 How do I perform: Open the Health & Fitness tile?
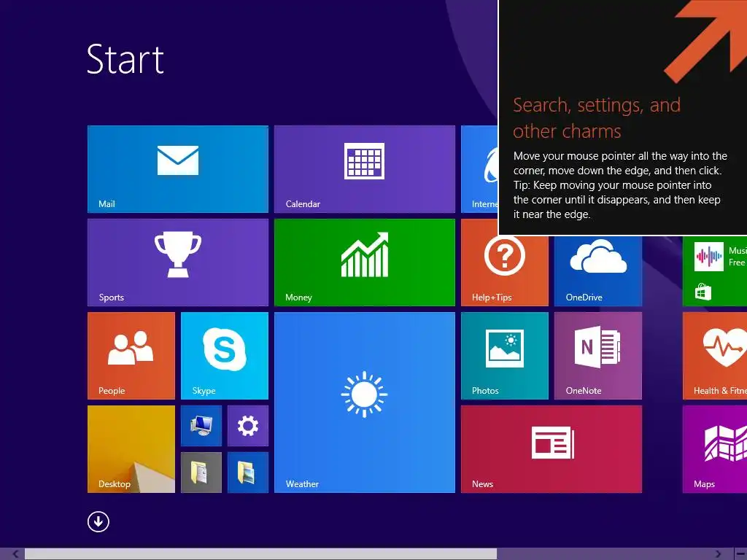coord(715,356)
